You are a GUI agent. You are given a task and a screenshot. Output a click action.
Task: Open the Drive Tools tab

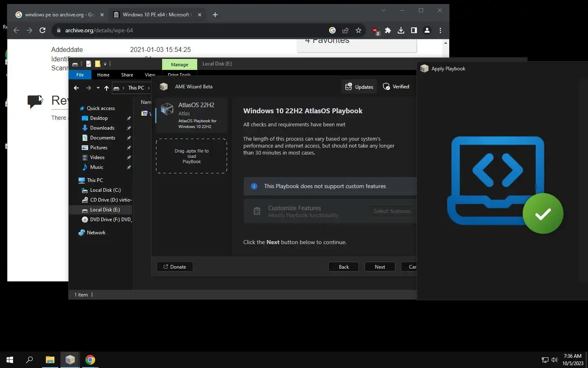pos(179,74)
